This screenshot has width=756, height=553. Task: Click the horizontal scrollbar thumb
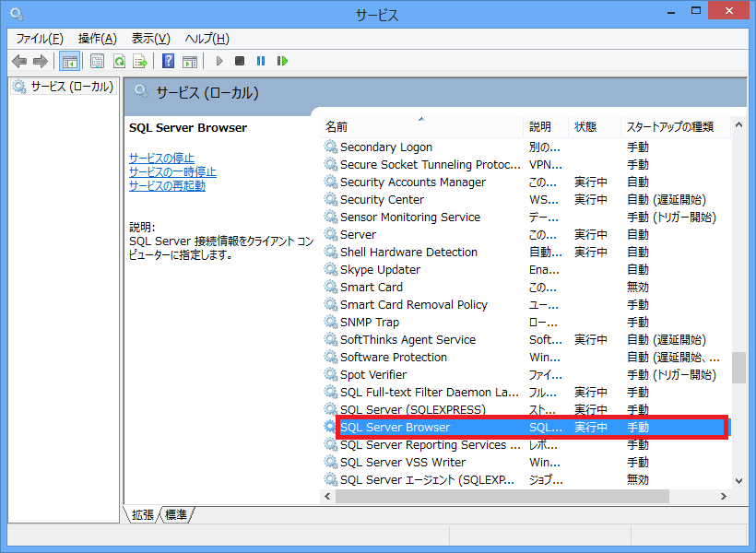(502, 496)
